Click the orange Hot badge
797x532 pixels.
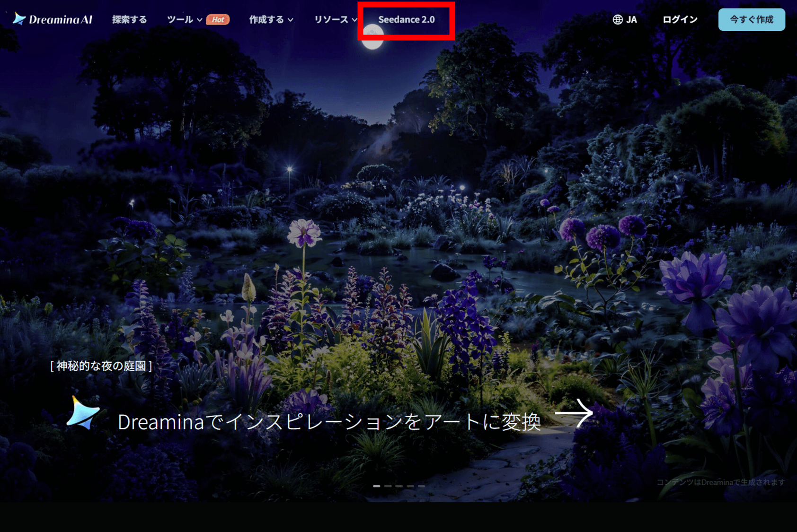click(x=218, y=19)
